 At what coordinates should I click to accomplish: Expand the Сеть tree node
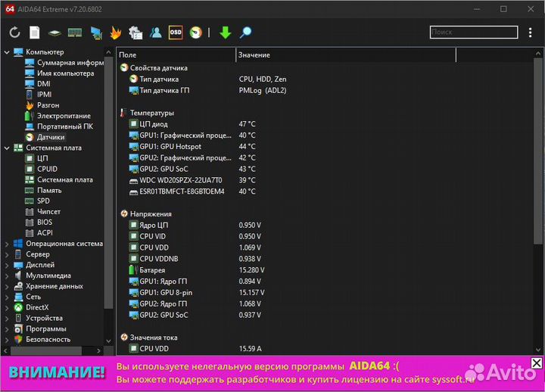[x=7, y=297]
